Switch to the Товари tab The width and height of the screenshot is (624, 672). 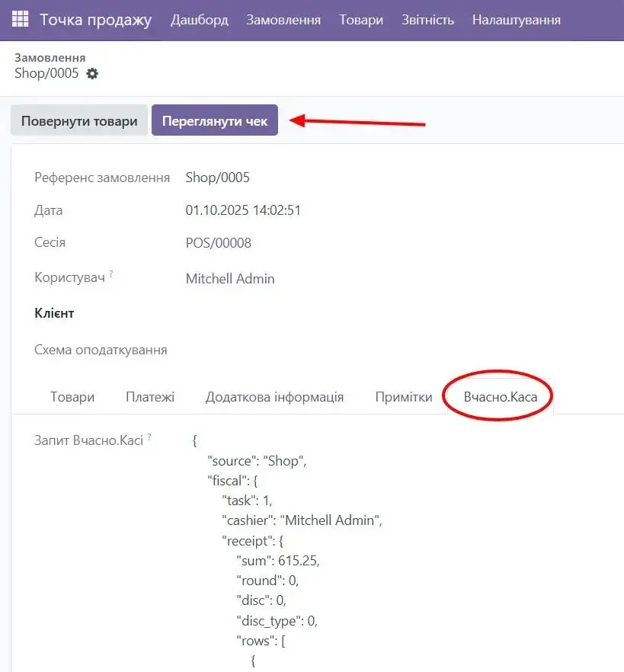[x=72, y=396]
